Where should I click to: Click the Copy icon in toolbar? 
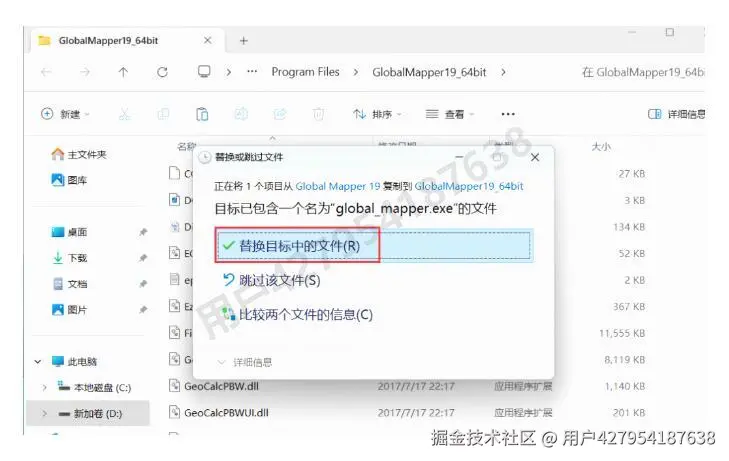tap(163, 114)
